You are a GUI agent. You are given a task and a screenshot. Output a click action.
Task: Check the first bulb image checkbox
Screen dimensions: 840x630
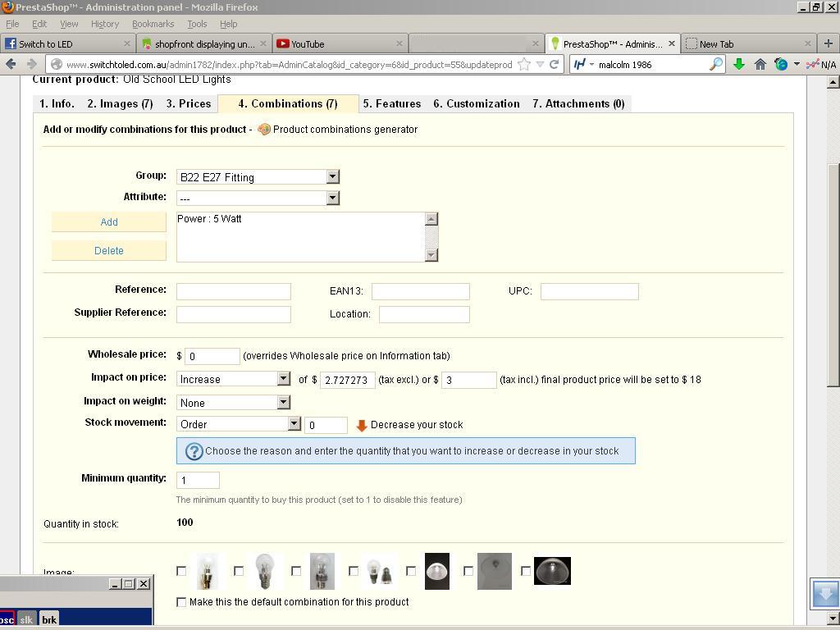click(181, 571)
